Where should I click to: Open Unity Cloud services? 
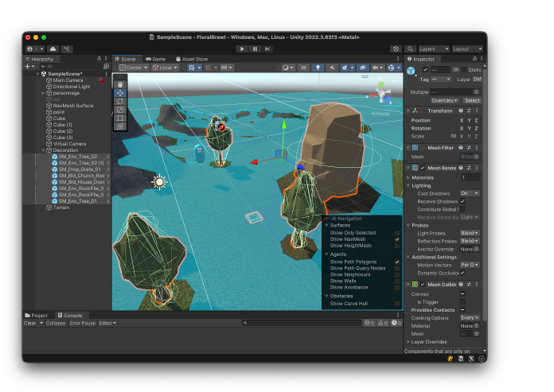click(x=53, y=49)
